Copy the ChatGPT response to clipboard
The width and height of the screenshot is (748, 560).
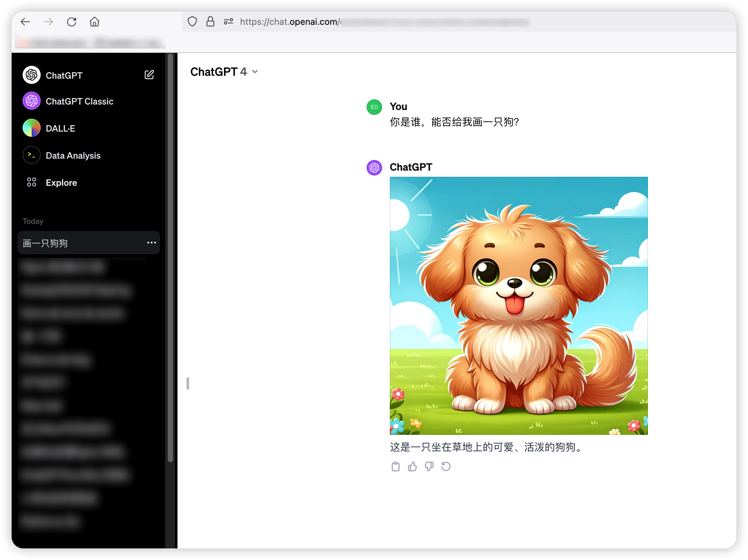tap(395, 466)
